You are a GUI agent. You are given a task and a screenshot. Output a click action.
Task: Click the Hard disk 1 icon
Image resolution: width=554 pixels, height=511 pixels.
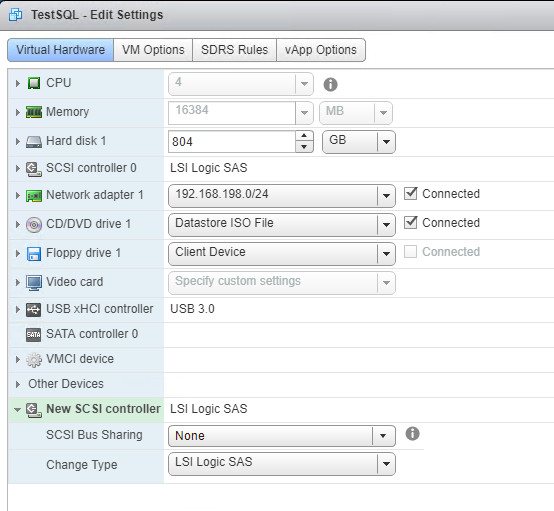tap(34, 142)
